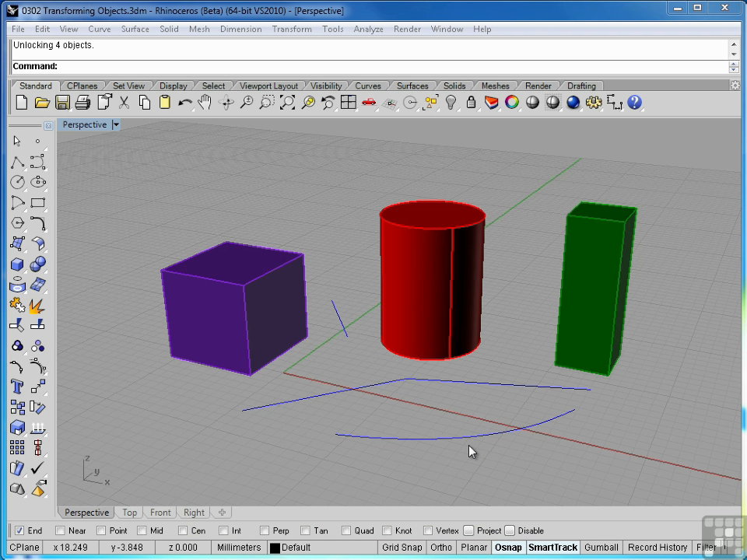
Task: Click the padlock lock objects icon
Action: pyautogui.click(x=472, y=103)
